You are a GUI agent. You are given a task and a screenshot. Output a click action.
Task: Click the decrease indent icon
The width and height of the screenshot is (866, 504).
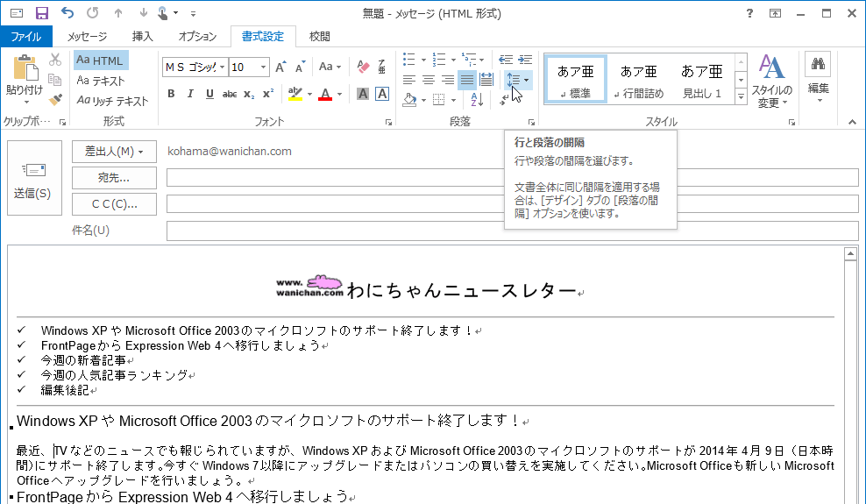pyautogui.click(x=506, y=60)
